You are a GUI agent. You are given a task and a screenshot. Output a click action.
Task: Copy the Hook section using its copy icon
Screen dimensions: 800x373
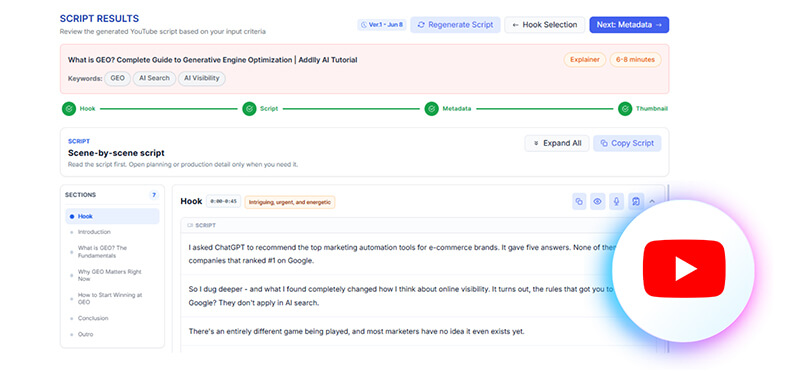coord(579,202)
